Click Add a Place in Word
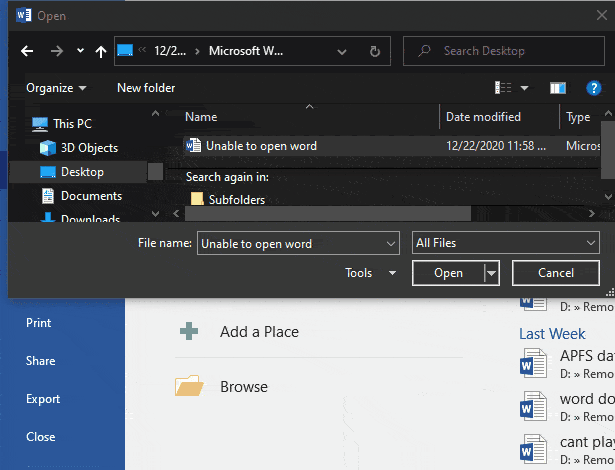The image size is (615, 470). point(259,332)
